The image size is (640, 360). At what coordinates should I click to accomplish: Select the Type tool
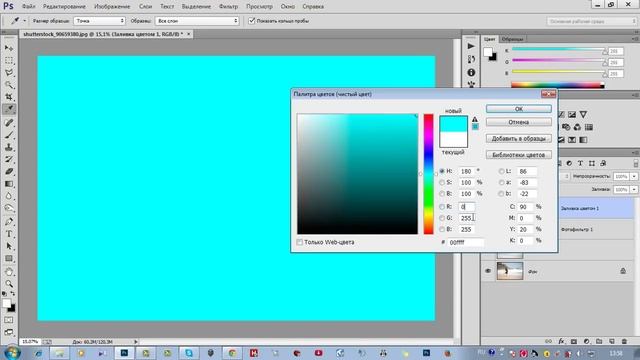(x=9, y=234)
